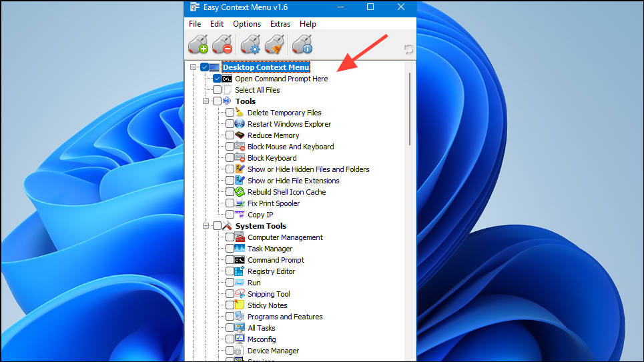Open the Help menu
Image resolution: width=644 pixels, height=362 pixels.
(x=308, y=24)
